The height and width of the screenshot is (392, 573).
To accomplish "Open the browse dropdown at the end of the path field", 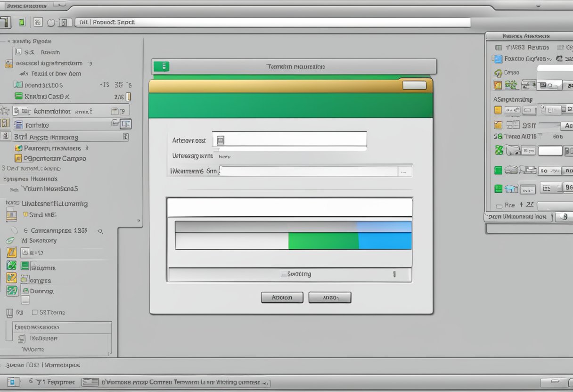I will click(x=404, y=171).
